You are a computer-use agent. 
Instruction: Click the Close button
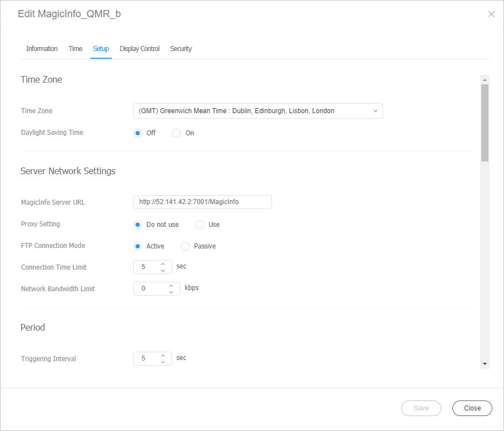[x=472, y=408]
